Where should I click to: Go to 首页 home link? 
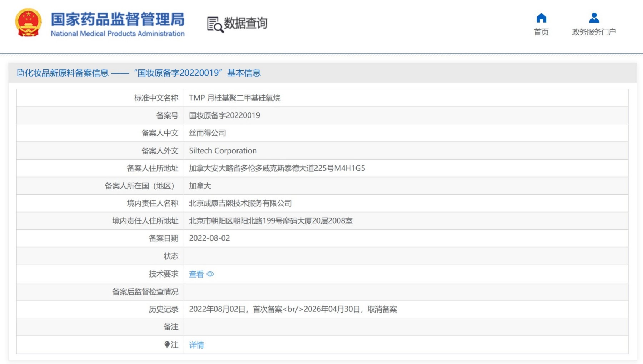tap(541, 32)
